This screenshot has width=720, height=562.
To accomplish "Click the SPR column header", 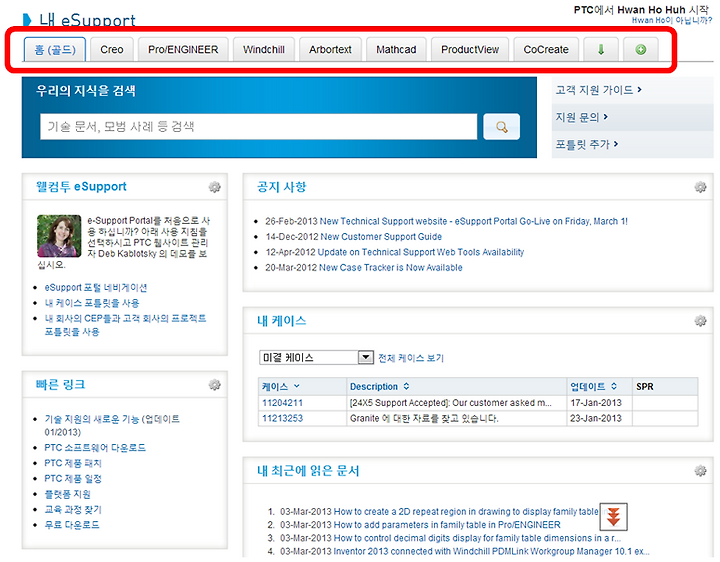I will (665, 387).
